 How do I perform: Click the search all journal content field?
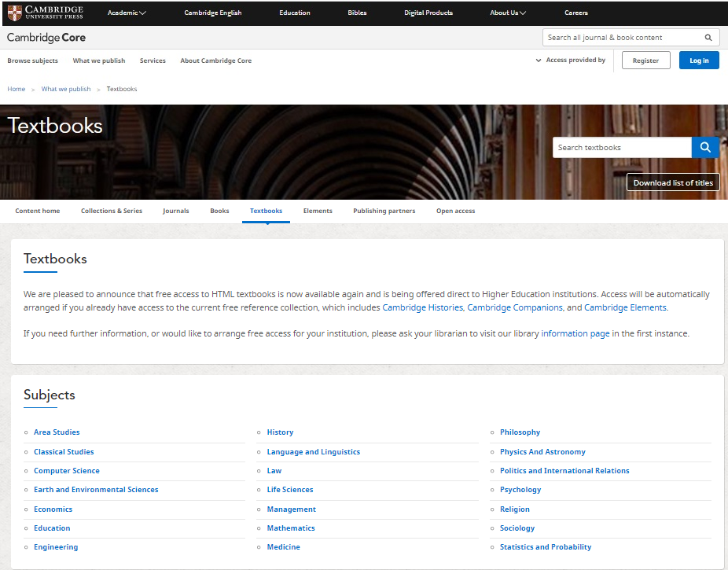pos(621,38)
